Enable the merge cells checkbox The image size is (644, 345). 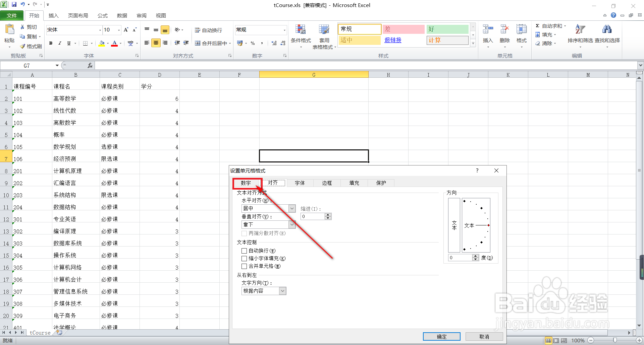coord(244,266)
